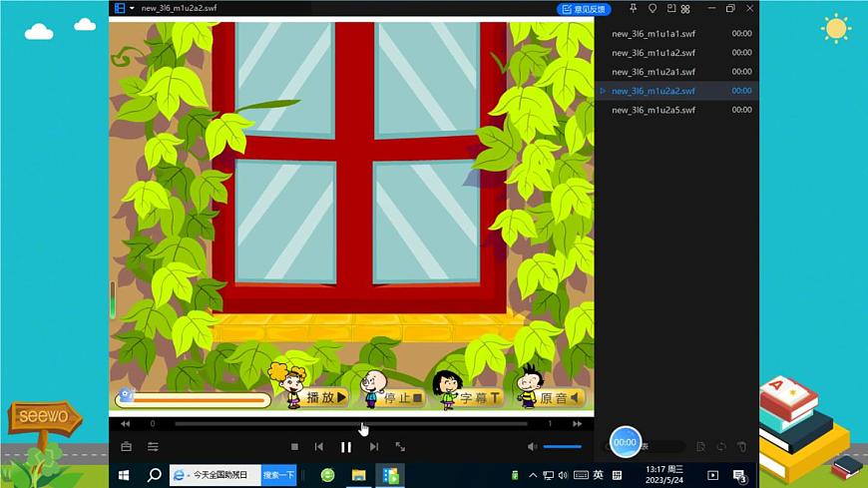The image size is (868, 488).
Task: Click the tray icon with play triangle
Action: pyautogui.click(x=713, y=475)
